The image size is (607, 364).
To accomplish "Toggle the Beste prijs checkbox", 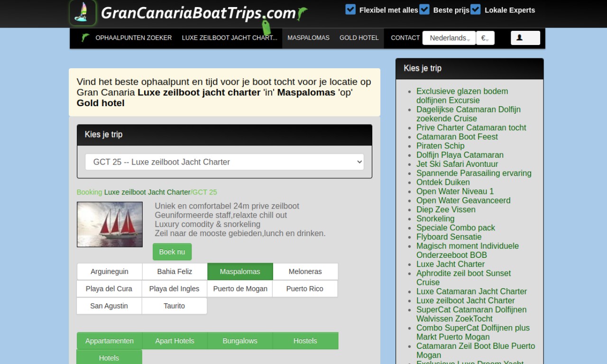I will (x=424, y=9).
